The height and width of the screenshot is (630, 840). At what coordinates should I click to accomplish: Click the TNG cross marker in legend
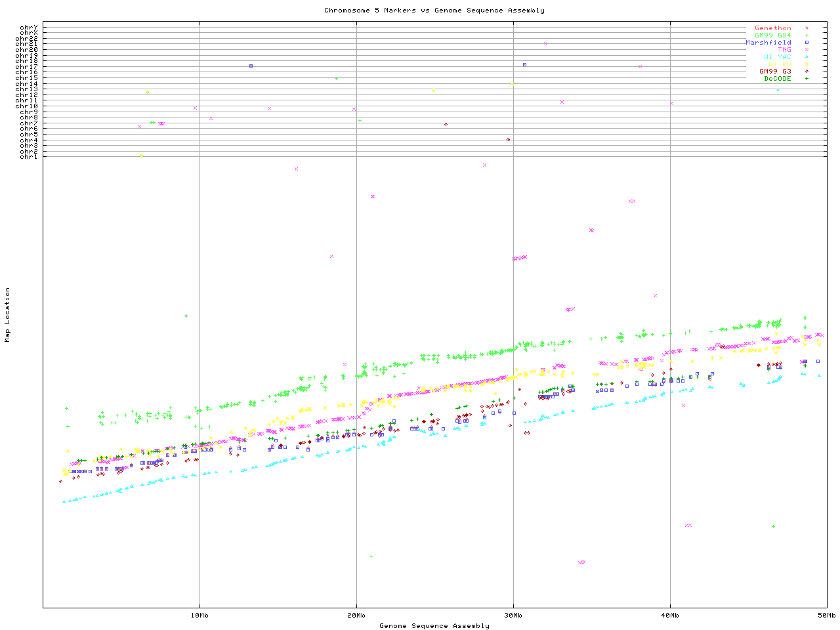pyautogui.click(x=807, y=50)
